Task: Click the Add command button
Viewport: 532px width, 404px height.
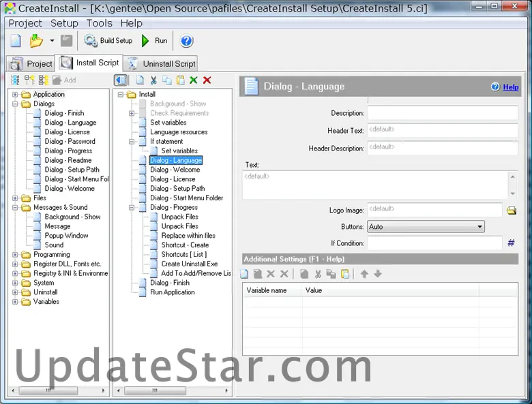Action: coord(64,80)
